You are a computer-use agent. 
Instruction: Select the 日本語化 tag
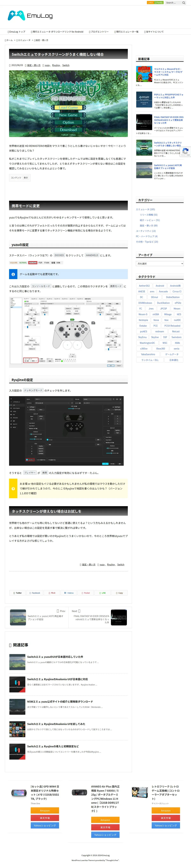click(174, 360)
